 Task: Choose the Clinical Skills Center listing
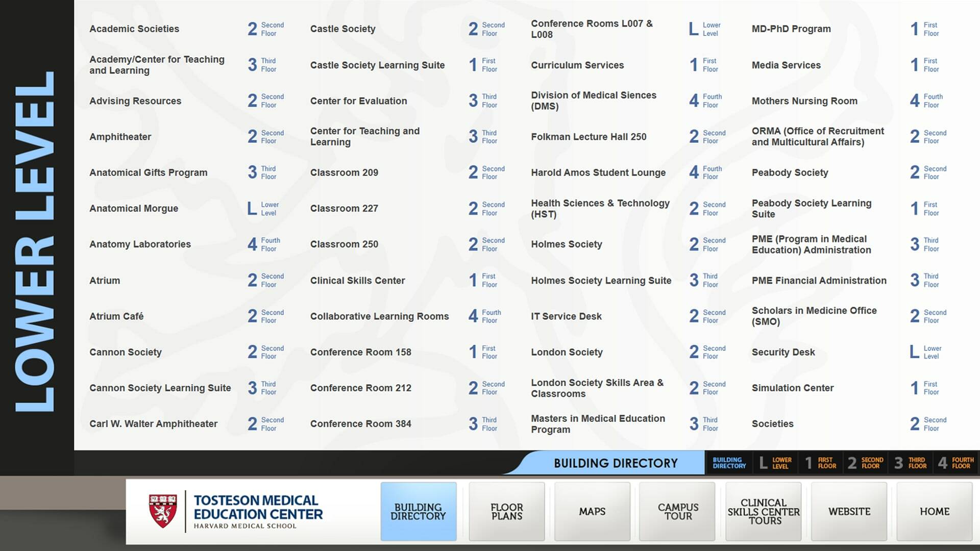357,280
